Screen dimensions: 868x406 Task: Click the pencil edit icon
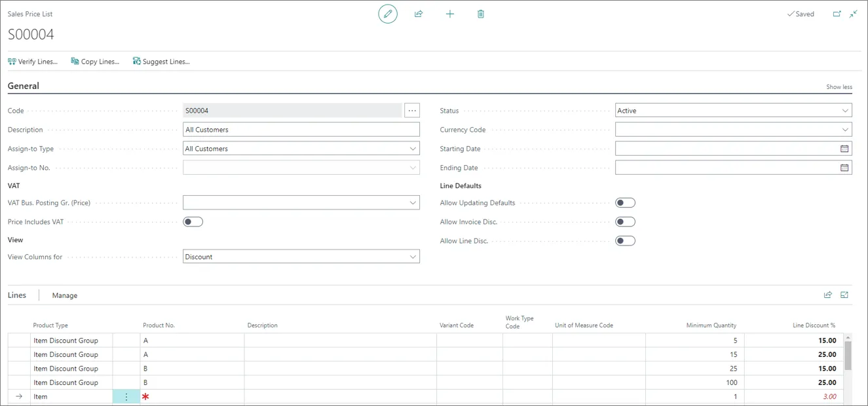[388, 14]
